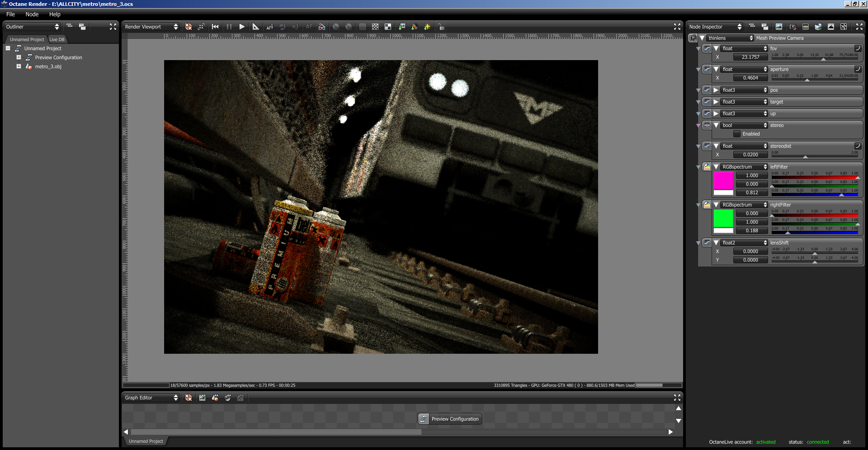868x450 pixels.
Task: Toggle the aperture logarithmic slider button
Action: (x=857, y=69)
